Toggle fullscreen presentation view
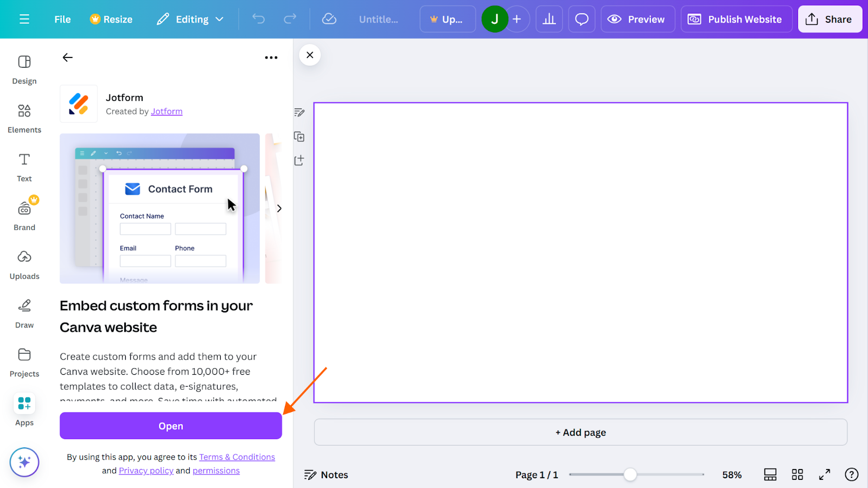Viewport: 868px width, 488px height. pos(824,474)
